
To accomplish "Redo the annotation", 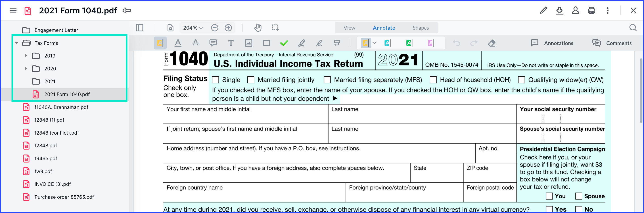I will coord(474,43).
